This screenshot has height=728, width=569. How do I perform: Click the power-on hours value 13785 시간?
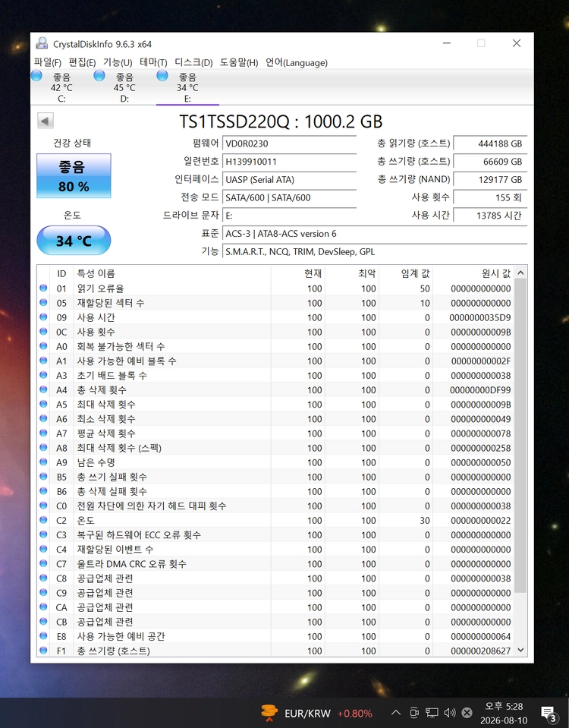490,216
